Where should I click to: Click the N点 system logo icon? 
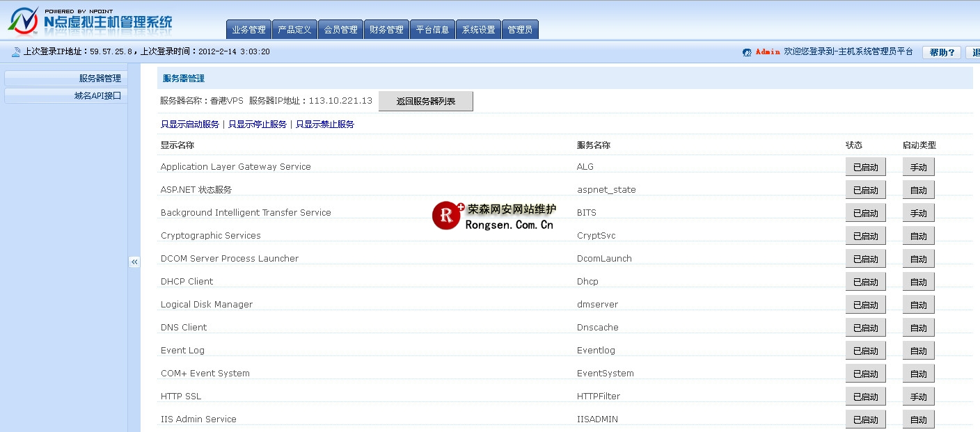pos(23,20)
